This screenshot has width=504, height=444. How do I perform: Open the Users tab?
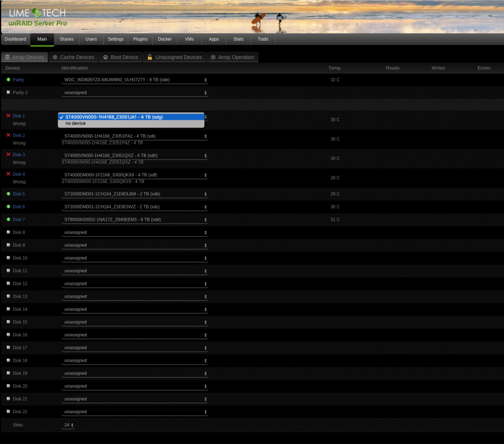(91, 39)
